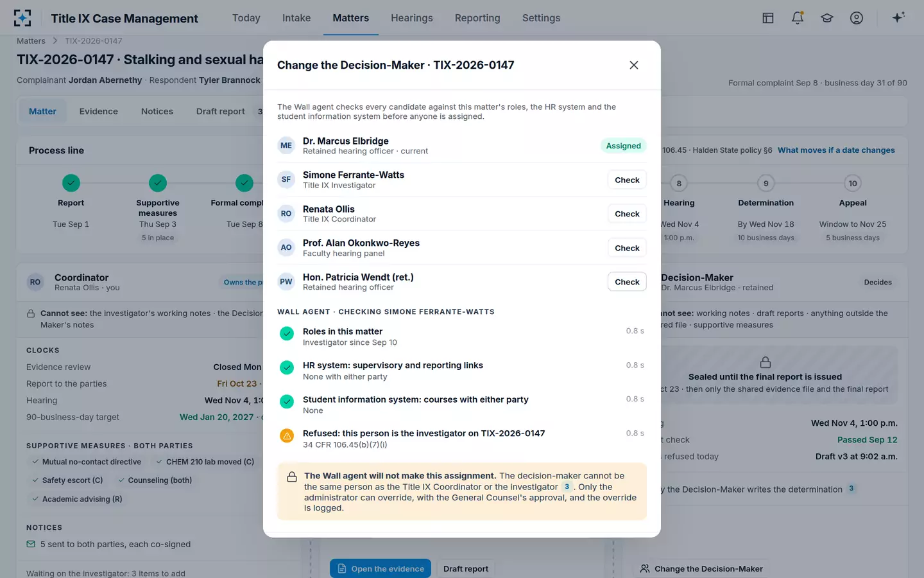Switch to the Evidence tab

(x=99, y=111)
